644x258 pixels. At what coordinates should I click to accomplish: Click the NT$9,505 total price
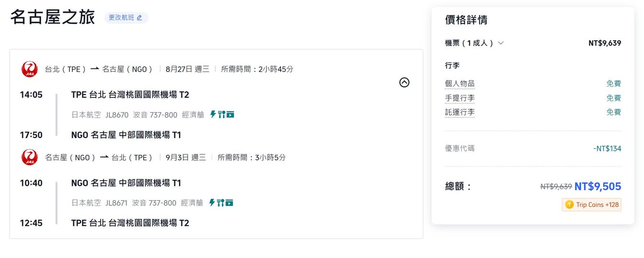tap(598, 186)
